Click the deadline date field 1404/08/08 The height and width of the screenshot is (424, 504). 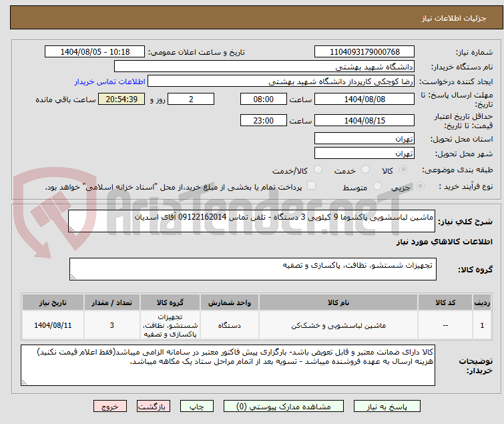coord(364,99)
